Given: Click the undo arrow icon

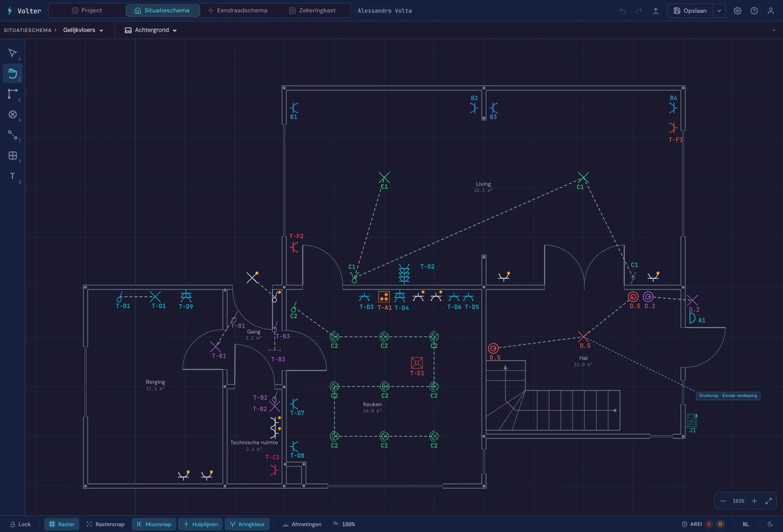Looking at the screenshot, I should (x=622, y=11).
